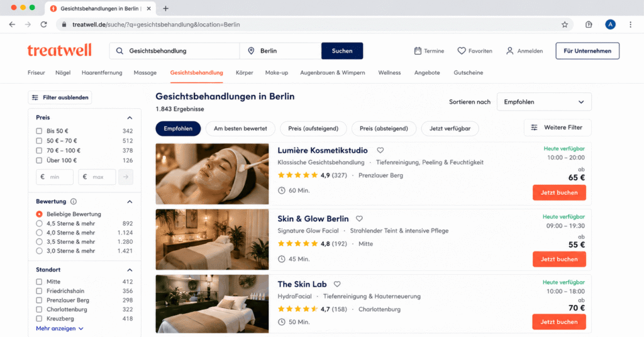
Task: Click the Suchen button
Action: [342, 51]
